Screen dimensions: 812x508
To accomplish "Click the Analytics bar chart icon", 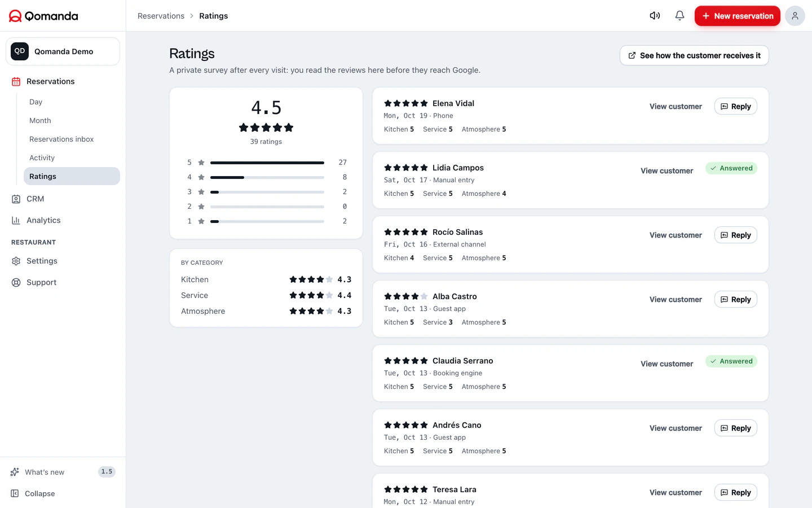I will 16,220.
